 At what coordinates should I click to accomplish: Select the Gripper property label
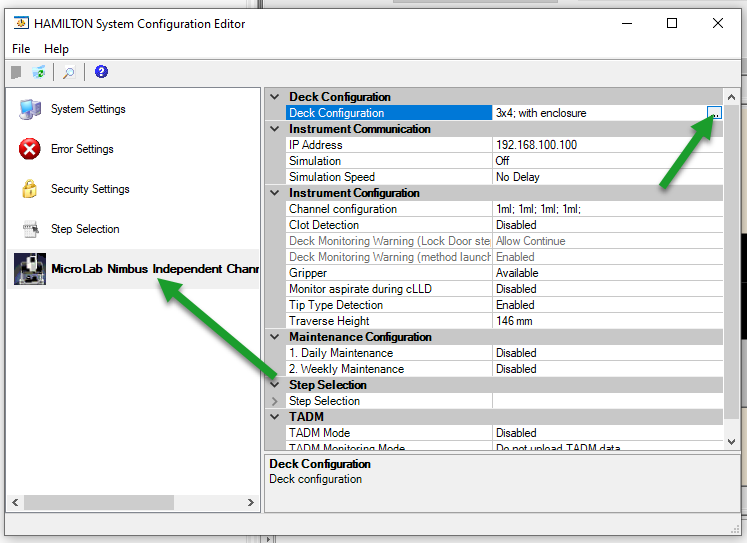308,273
